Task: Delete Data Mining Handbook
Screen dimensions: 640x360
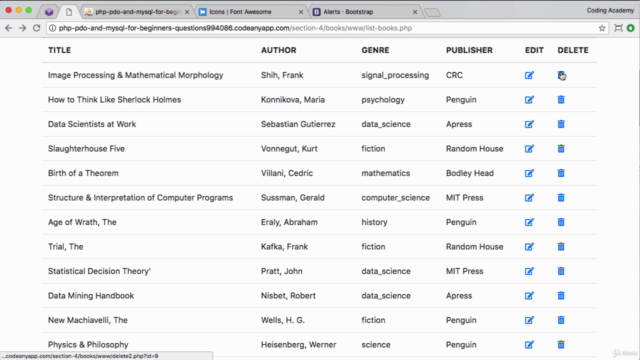Action: click(561, 296)
